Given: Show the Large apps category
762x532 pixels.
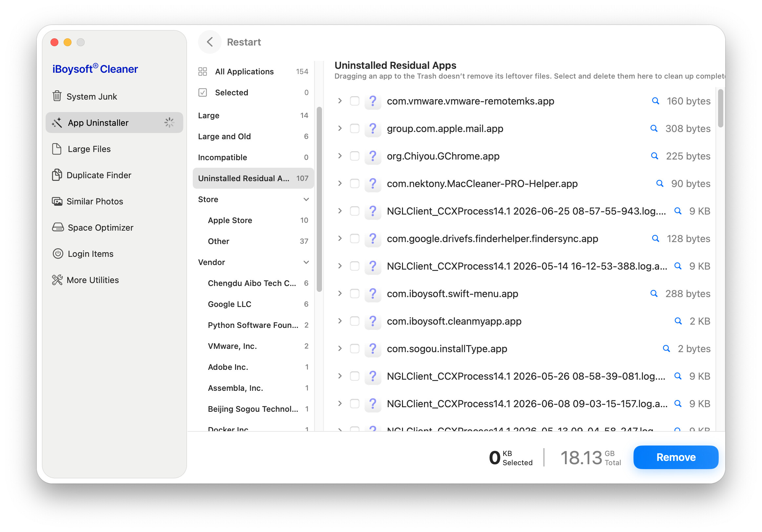Looking at the screenshot, I should click(253, 115).
